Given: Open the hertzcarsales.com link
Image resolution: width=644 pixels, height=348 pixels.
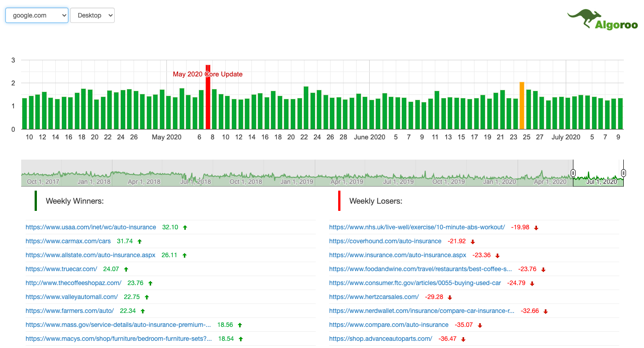Looking at the screenshot, I should tap(374, 297).
